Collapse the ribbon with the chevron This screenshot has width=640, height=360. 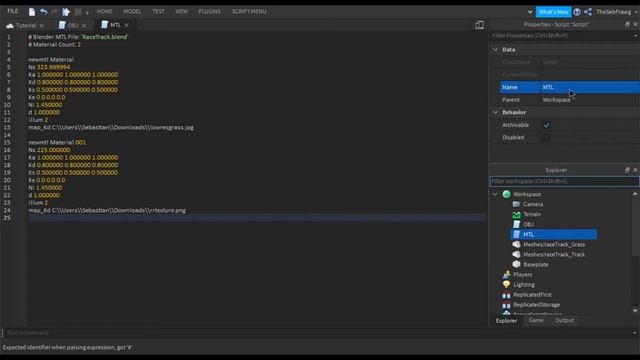pos(530,12)
